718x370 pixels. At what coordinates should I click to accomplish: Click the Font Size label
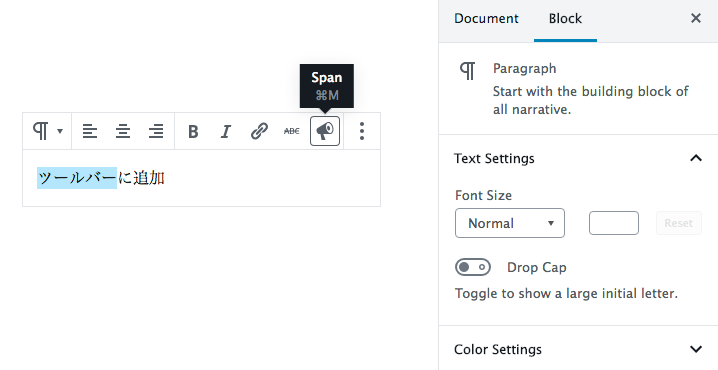point(483,196)
